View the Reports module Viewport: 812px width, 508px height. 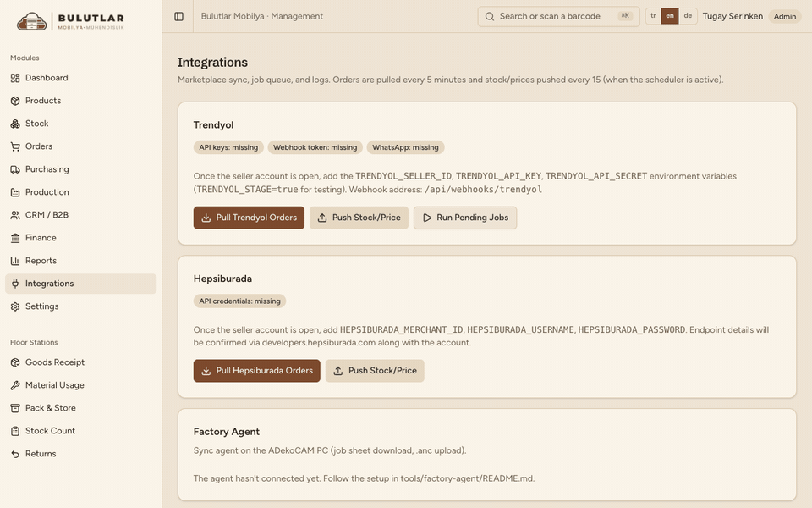81,261
